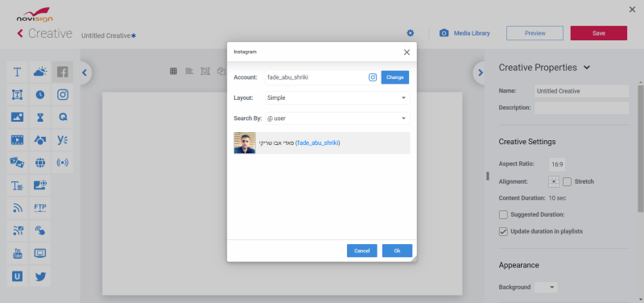Viewport: 644px width, 303px height.
Task: Go back with the red Creative arrow
Action: tap(19, 33)
